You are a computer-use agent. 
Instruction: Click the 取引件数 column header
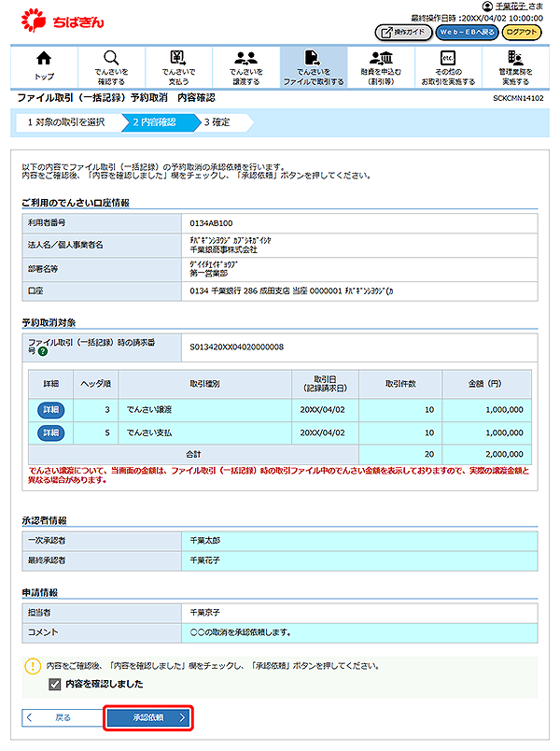point(400,384)
